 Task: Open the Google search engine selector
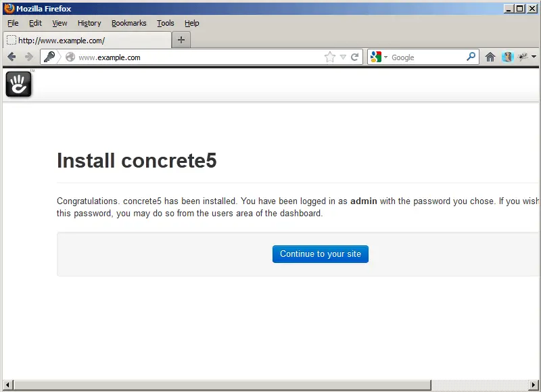click(379, 57)
